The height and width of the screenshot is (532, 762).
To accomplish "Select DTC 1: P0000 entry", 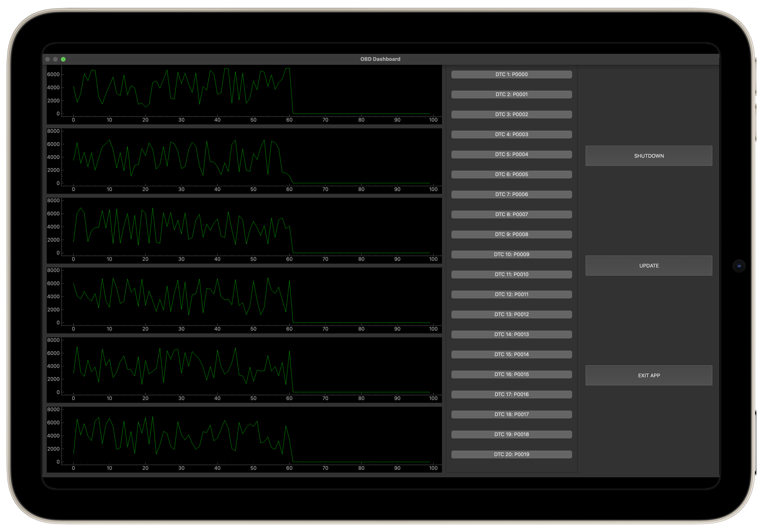I will point(511,74).
